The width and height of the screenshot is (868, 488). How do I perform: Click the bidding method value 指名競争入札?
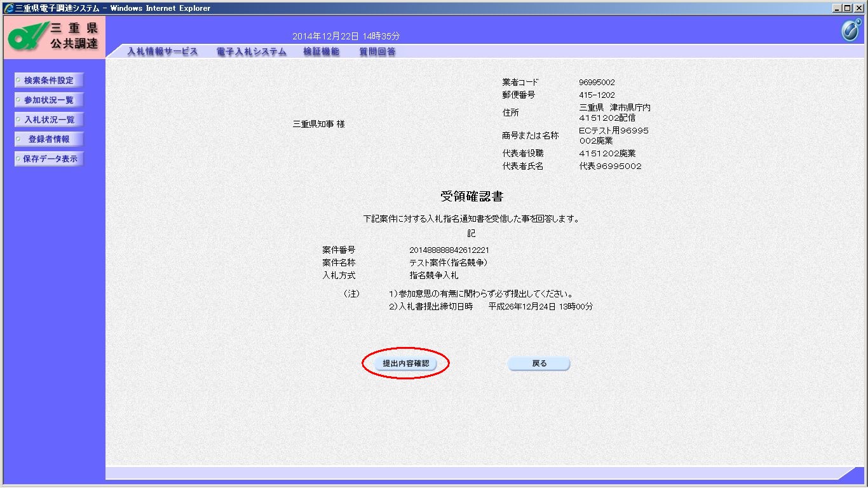tap(434, 276)
